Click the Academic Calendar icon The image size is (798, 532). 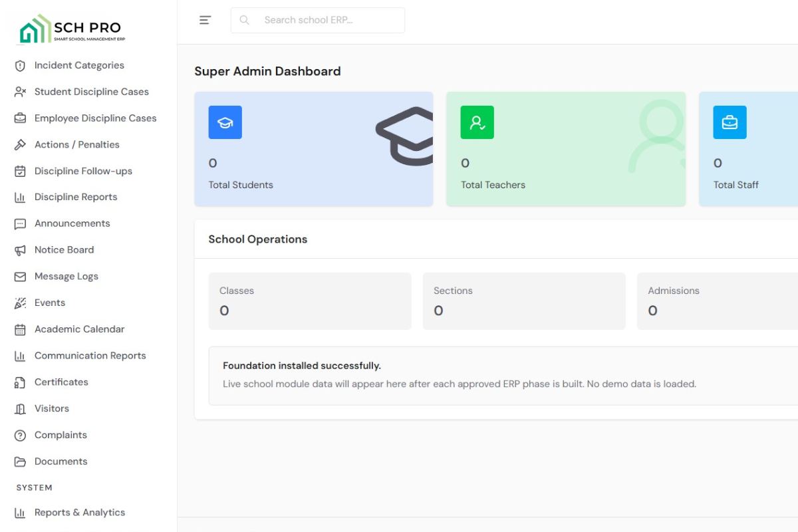pos(21,329)
